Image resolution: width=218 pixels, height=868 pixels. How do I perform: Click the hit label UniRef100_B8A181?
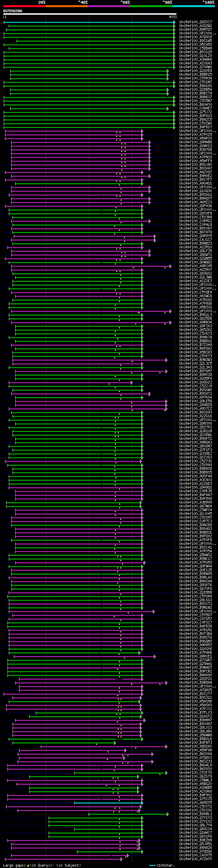click(196, 86)
